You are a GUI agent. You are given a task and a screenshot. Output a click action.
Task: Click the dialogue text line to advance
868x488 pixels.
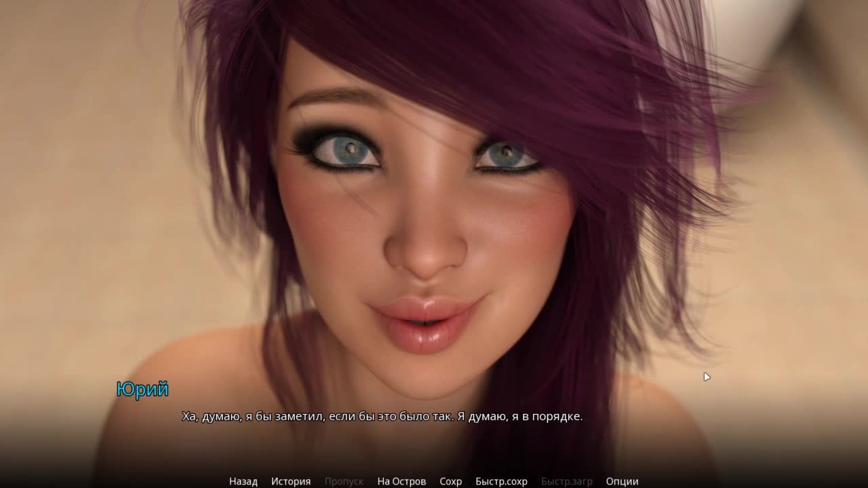(382, 417)
